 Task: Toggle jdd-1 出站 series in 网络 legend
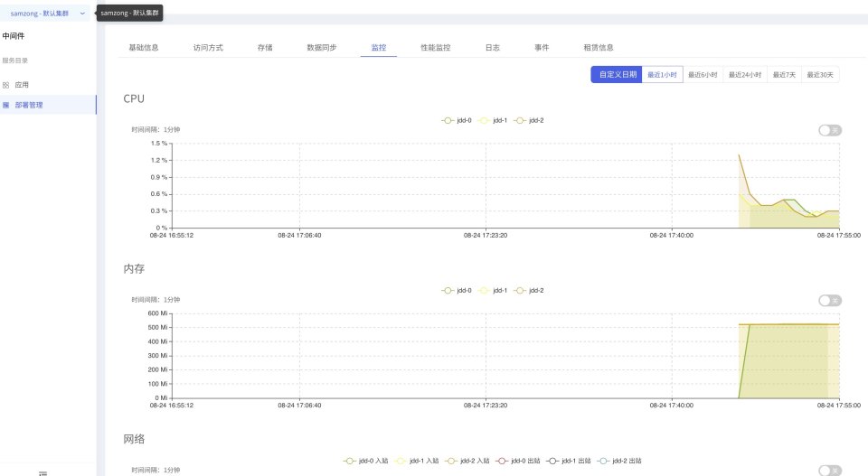coord(571,461)
